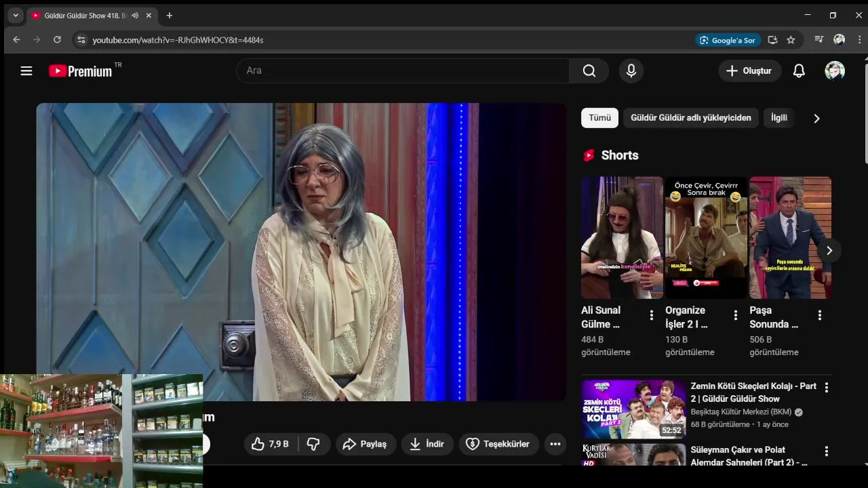Open the notifications bell
Screen dimensions: 868x488
799,70
